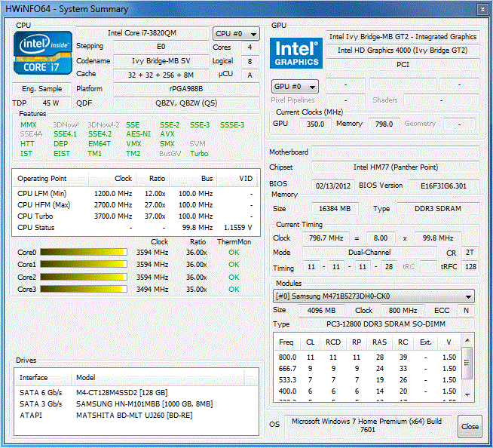This screenshot has height=448, width=493.
Task: Click the Ivy Bridge-MB SV codename field
Action: pos(161,61)
